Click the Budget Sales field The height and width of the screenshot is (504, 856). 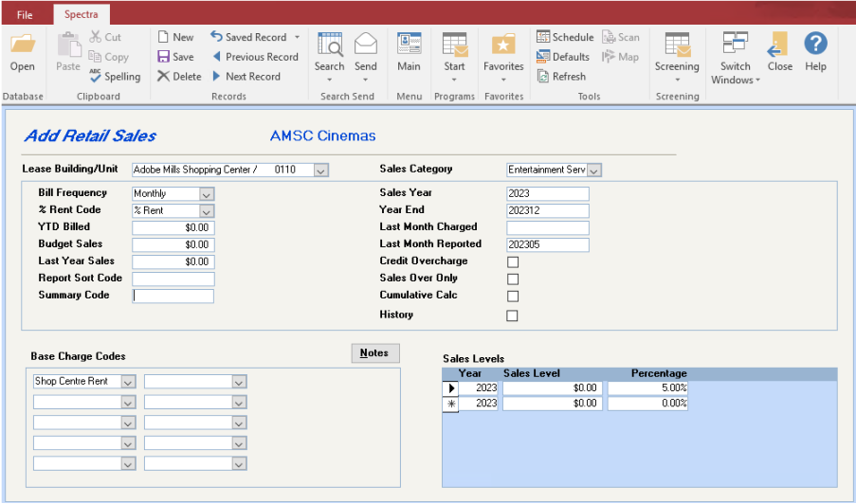[173, 244]
